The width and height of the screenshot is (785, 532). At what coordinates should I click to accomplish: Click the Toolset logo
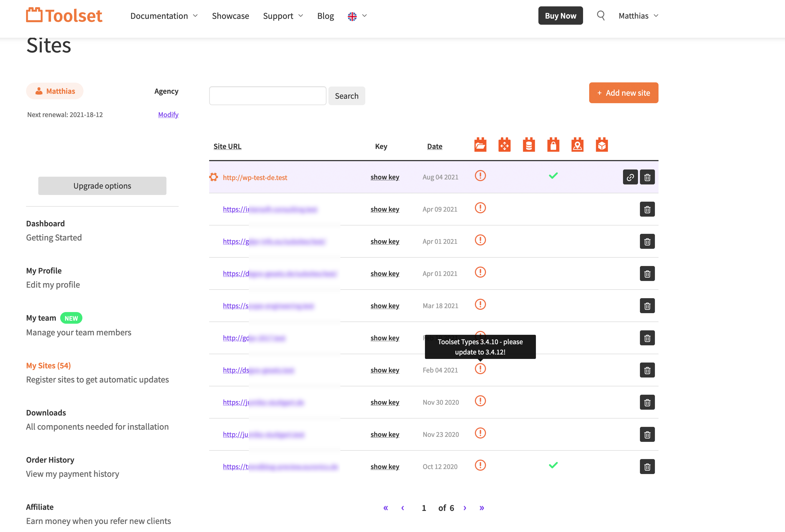tap(64, 16)
